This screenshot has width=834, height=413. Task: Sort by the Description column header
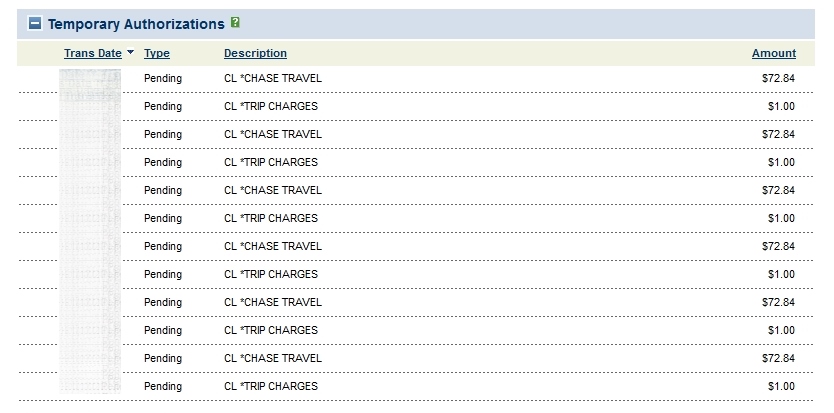[x=255, y=53]
